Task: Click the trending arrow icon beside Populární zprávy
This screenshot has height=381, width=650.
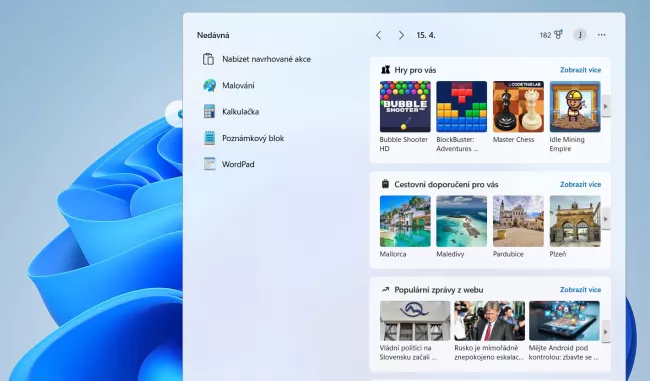Action: 385,289
